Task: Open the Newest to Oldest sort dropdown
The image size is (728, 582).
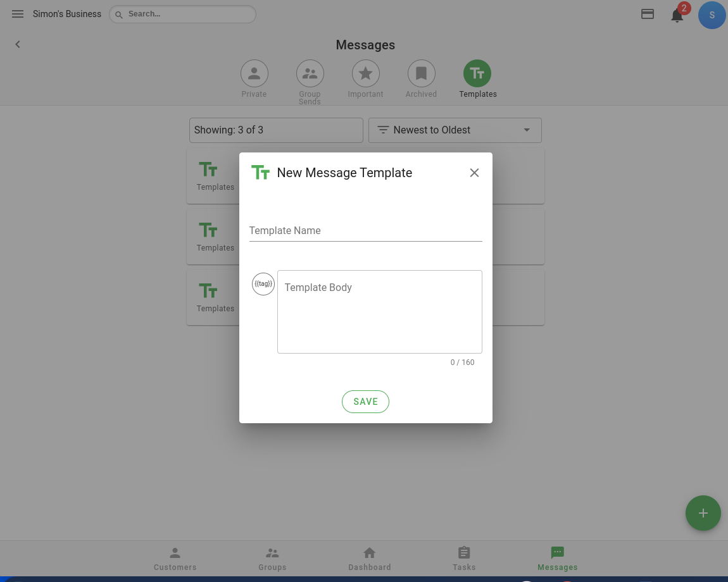Action: coord(455,130)
